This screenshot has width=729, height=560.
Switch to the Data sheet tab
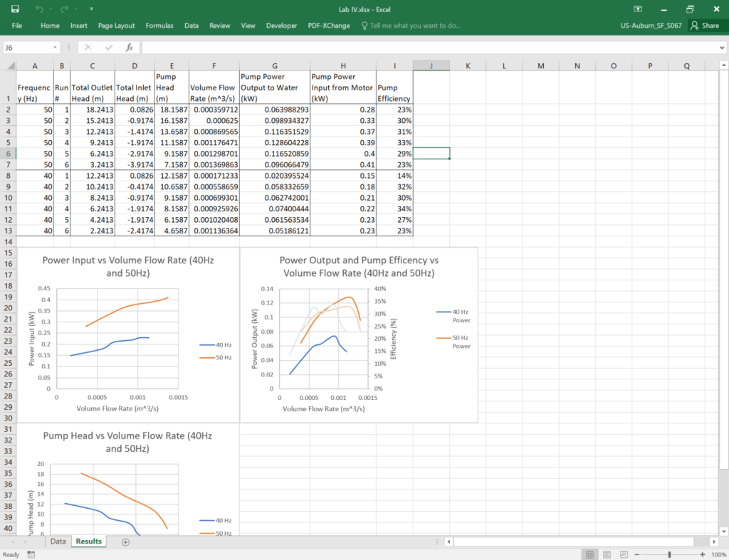pyautogui.click(x=58, y=541)
